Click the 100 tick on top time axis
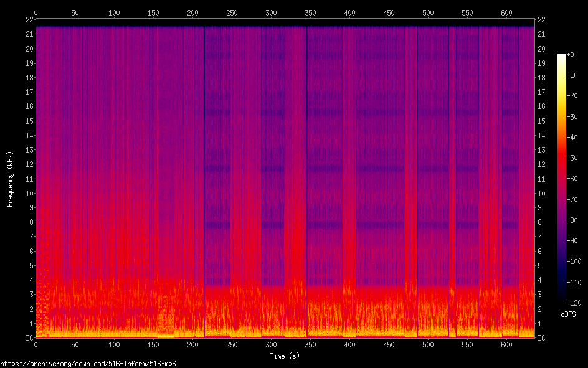The width and height of the screenshot is (588, 368). (x=114, y=12)
